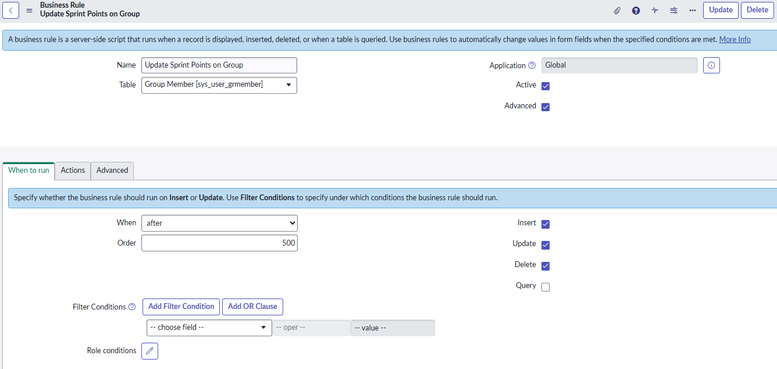This screenshot has width=777, height=369.
Task: Click the Filter Conditions help icon
Action: point(132,307)
